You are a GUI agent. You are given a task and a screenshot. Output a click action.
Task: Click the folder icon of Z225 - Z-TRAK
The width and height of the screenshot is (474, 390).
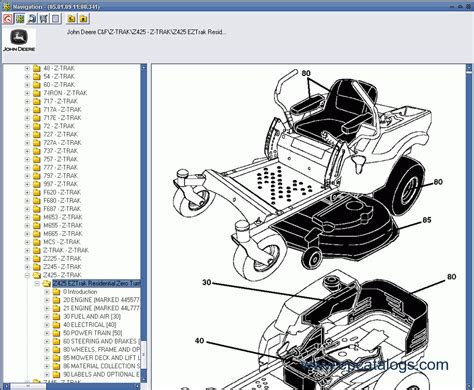(37, 259)
